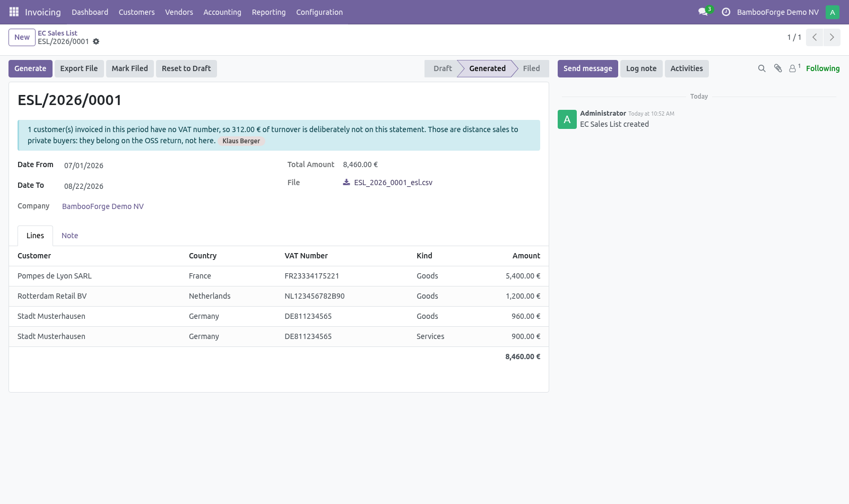
Task: Open Activities in chatter
Action: (x=687, y=68)
